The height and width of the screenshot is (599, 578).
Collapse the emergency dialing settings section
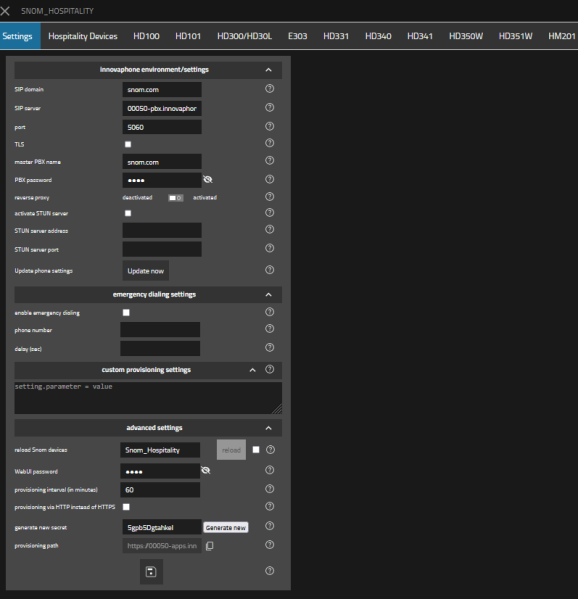coord(269,295)
